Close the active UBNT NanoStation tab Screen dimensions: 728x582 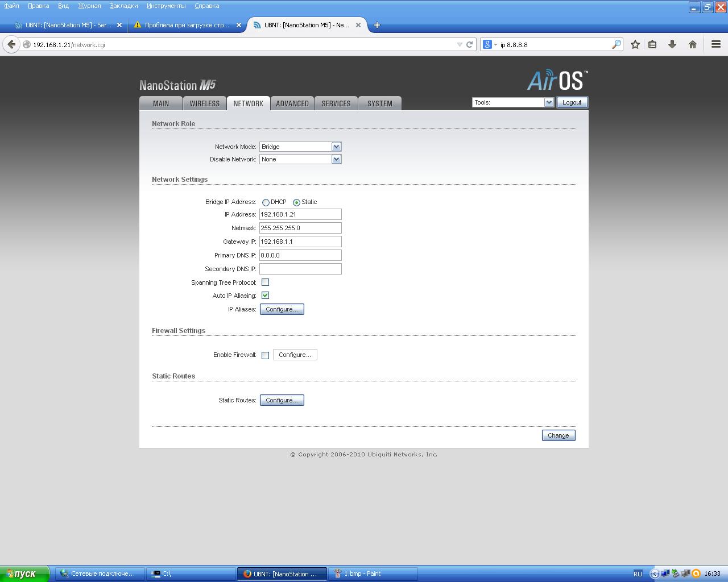(358, 25)
